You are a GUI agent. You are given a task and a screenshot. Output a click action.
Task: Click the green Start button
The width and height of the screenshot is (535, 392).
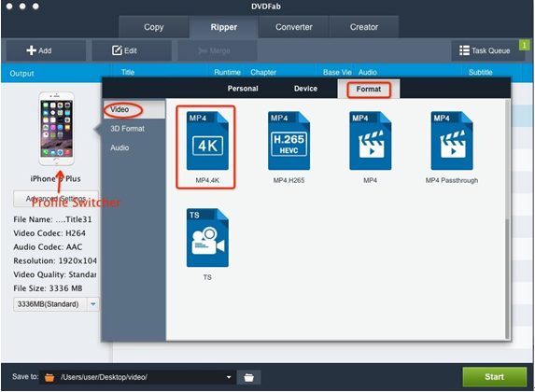pyautogui.click(x=495, y=377)
